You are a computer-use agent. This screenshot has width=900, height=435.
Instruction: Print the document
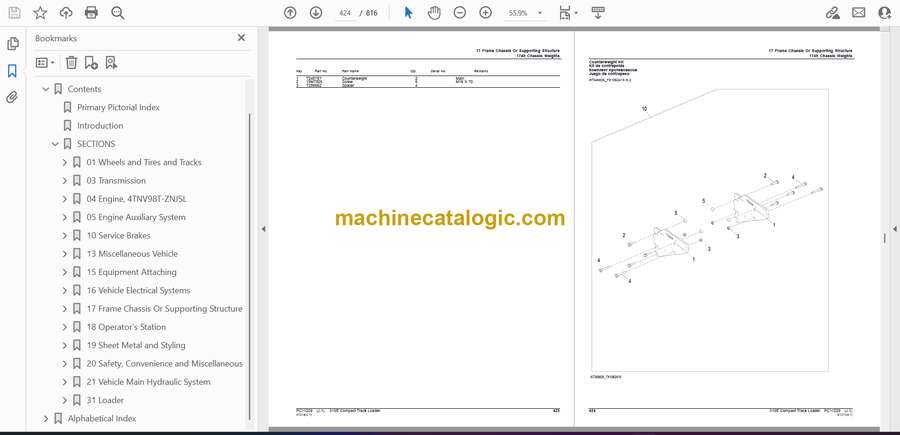(91, 13)
